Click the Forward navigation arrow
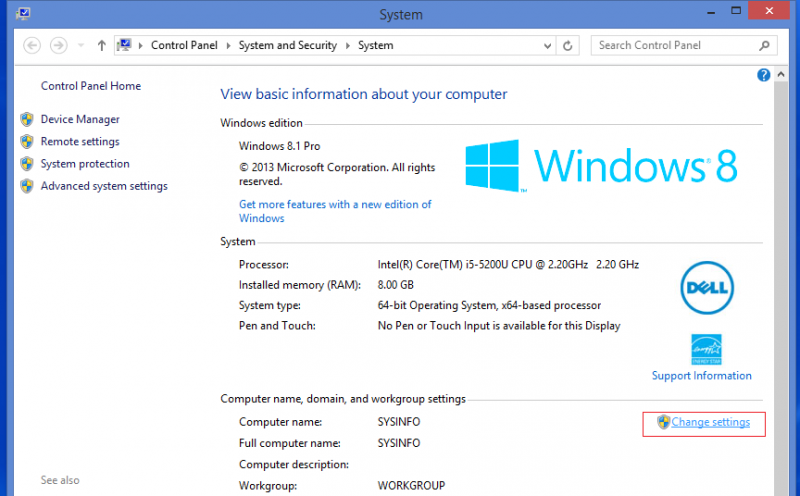Image resolution: width=800 pixels, height=496 pixels. [59, 45]
